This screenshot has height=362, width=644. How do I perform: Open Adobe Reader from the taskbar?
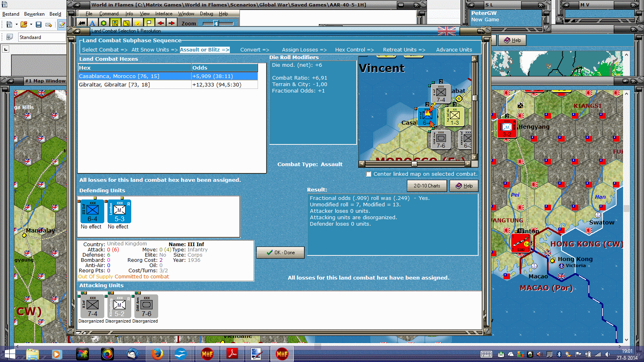click(x=232, y=354)
